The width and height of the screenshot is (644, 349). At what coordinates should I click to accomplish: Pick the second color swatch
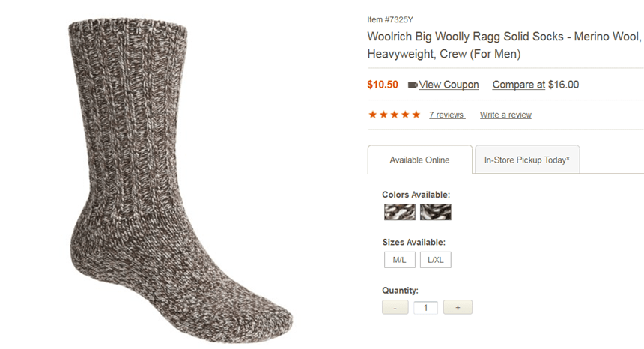[435, 212]
